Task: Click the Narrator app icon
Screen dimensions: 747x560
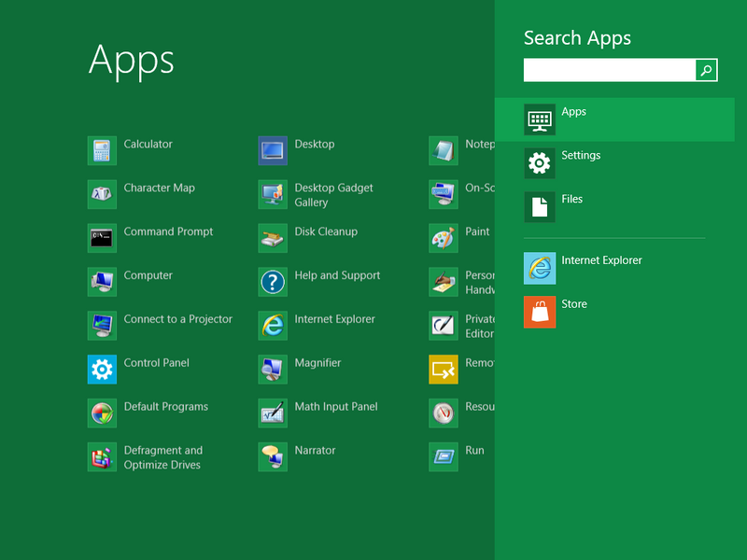Action: point(273,456)
